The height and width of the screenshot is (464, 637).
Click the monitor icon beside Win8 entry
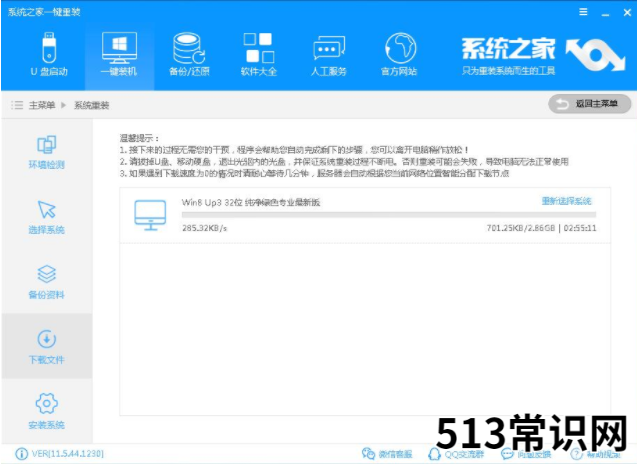click(150, 215)
